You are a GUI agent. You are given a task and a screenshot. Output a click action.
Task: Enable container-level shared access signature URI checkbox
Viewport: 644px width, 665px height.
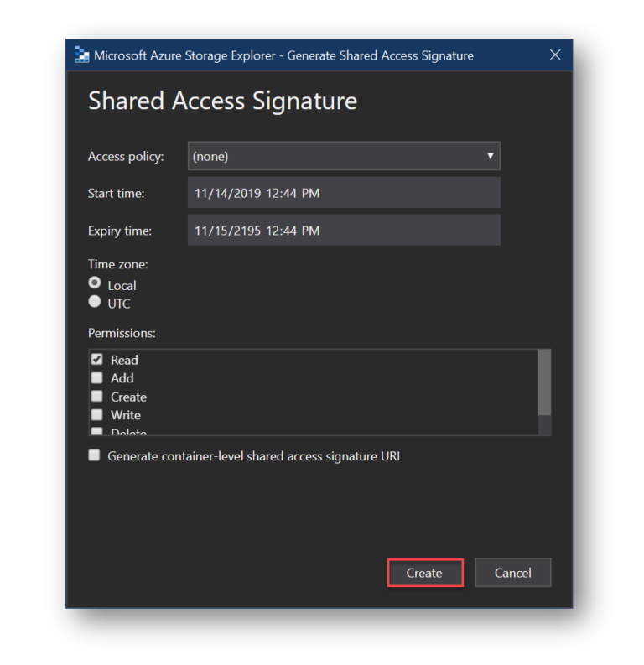pyautogui.click(x=94, y=455)
